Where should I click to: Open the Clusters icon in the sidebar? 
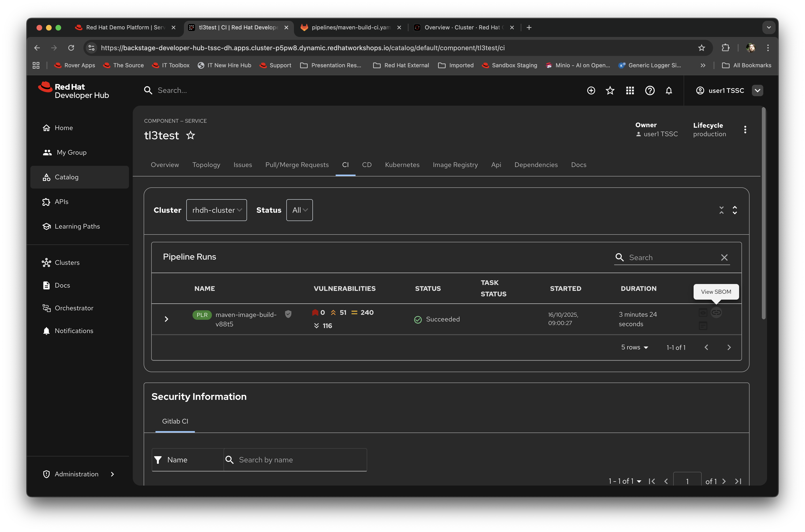[x=46, y=262]
